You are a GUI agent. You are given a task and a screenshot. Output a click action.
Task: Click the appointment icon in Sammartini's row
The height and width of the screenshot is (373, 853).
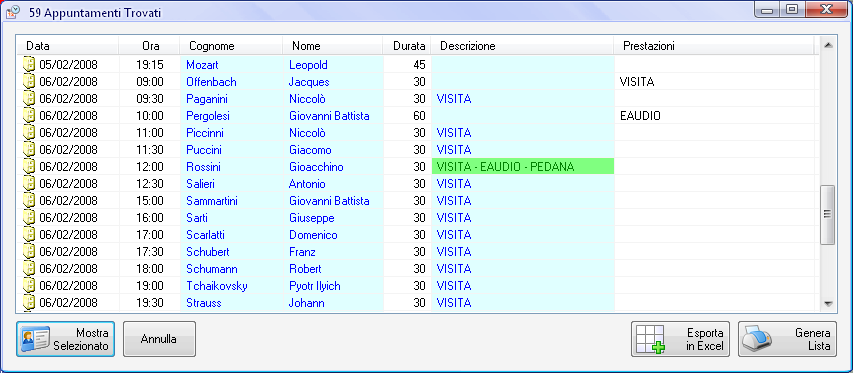coord(29,201)
